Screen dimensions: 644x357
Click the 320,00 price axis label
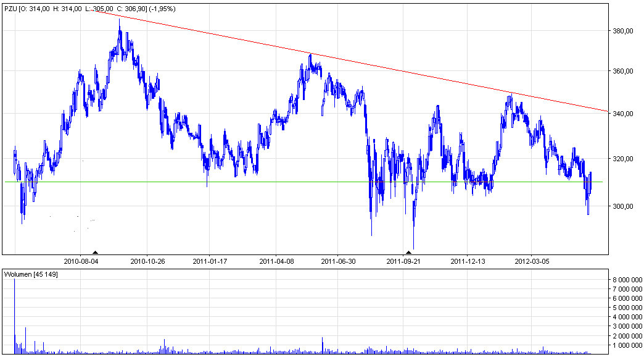click(x=622, y=159)
